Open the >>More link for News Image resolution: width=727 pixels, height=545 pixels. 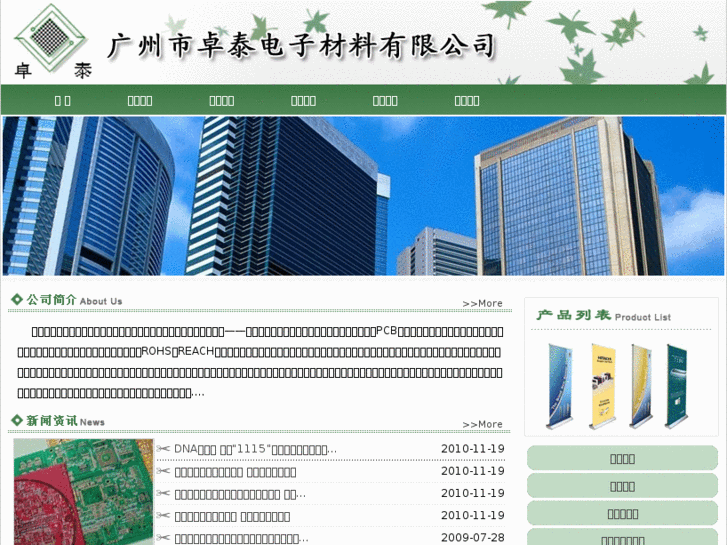tap(482, 424)
